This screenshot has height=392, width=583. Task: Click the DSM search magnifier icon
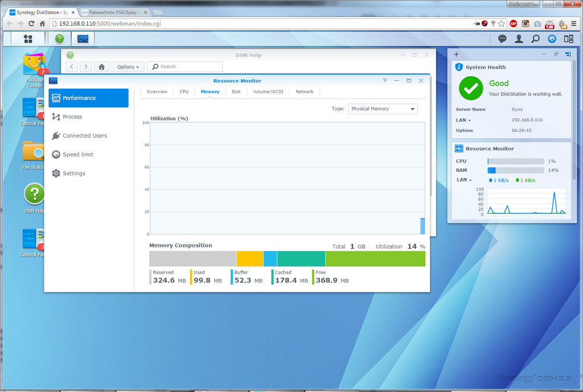pyautogui.click(x=535, y=39)
